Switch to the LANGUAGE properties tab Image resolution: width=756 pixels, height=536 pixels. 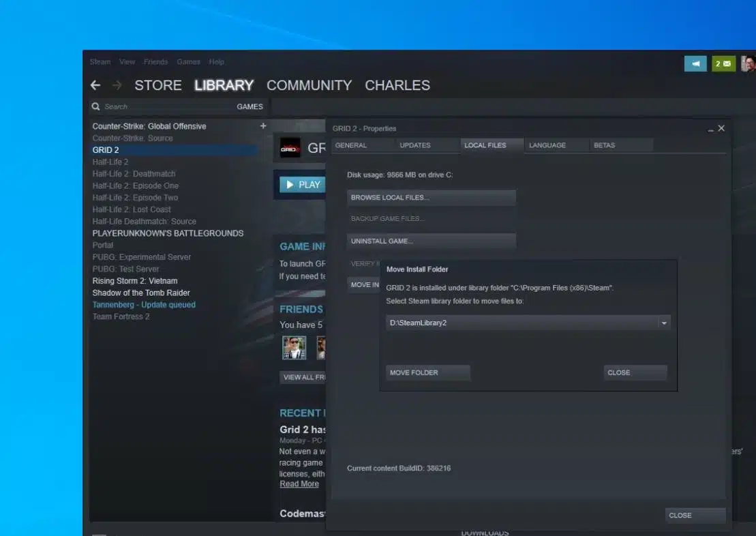(557, 145)
